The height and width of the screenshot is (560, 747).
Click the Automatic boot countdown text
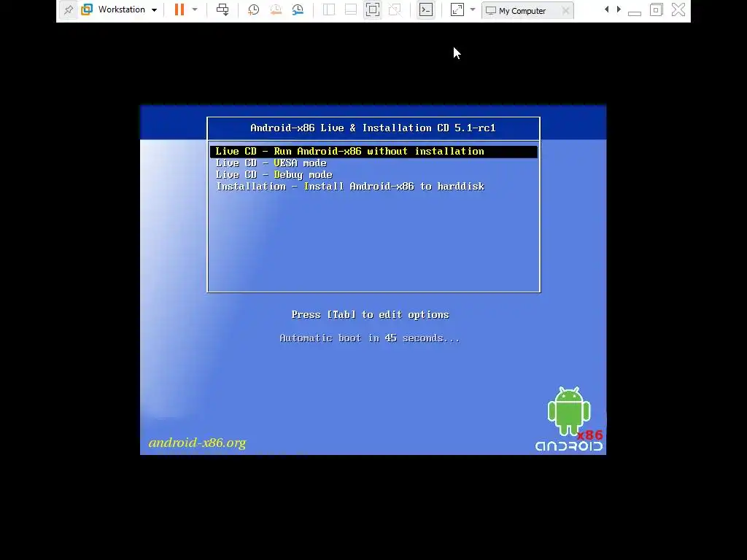[x=370, y=338]
